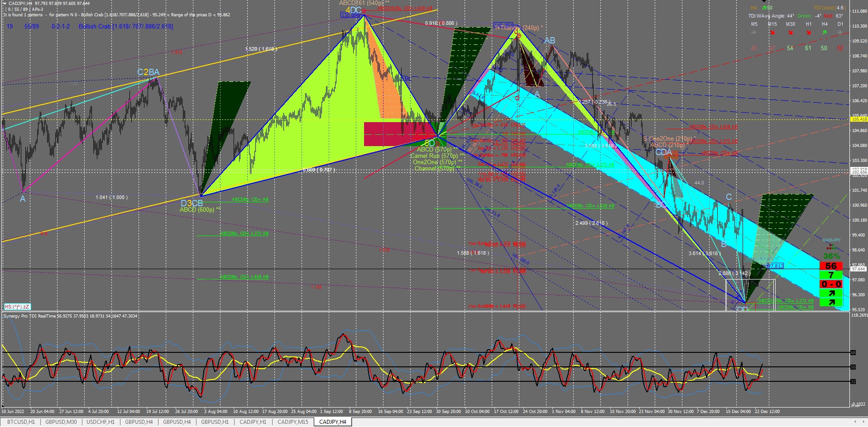Screen dimensions: 868x427
Task: Click the blue 55/89 label at top left
Action: (32, 27)
